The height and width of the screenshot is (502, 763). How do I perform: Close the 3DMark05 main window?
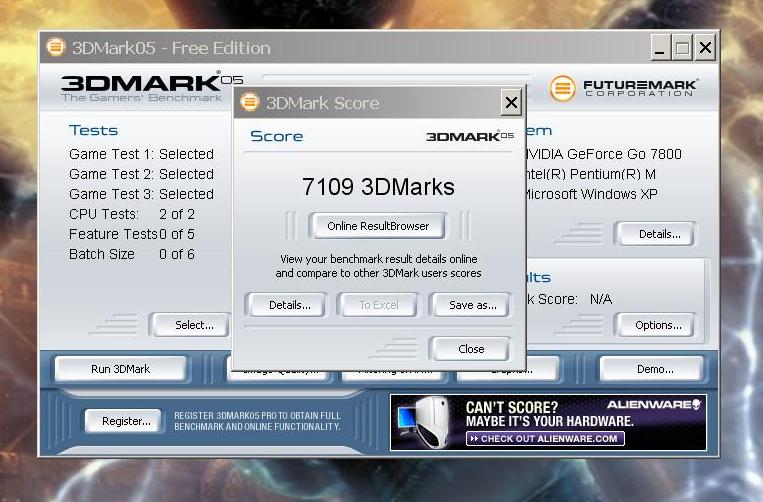[x=705, y=48]
